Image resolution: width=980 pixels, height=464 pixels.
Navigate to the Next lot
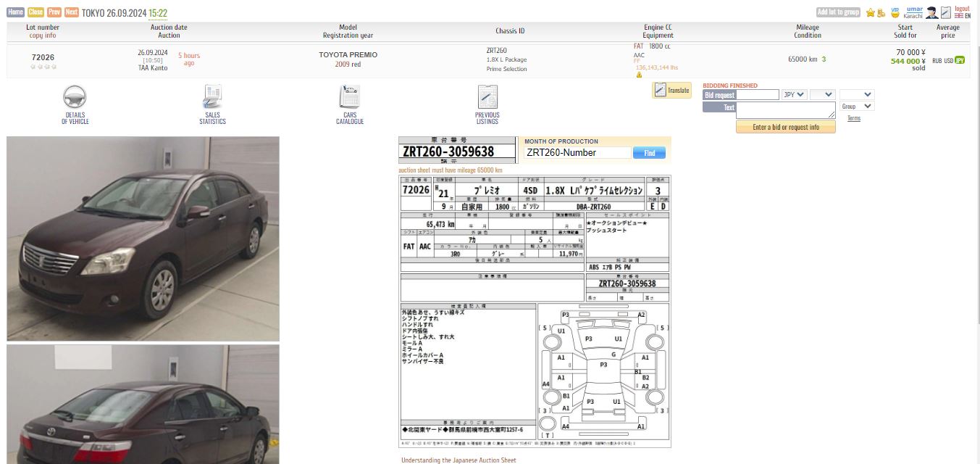pyautogui.click(x=72, y=12)
